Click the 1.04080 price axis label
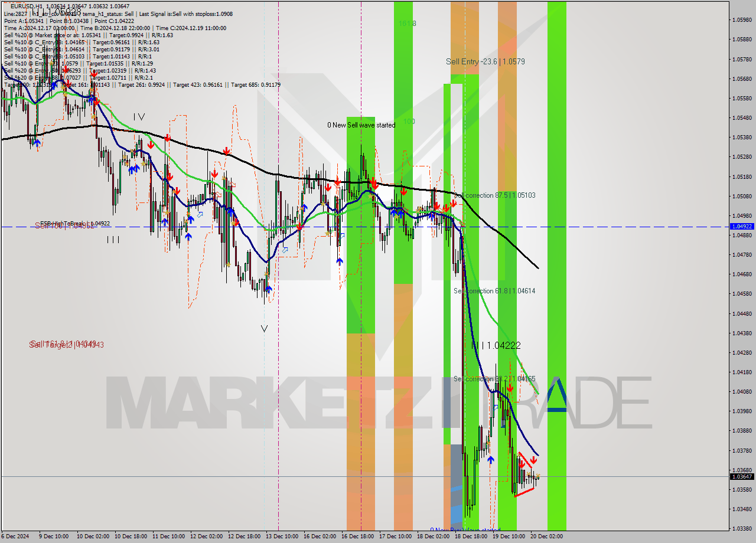The height and width of the screenshot is (543, 756). [742, 391]
